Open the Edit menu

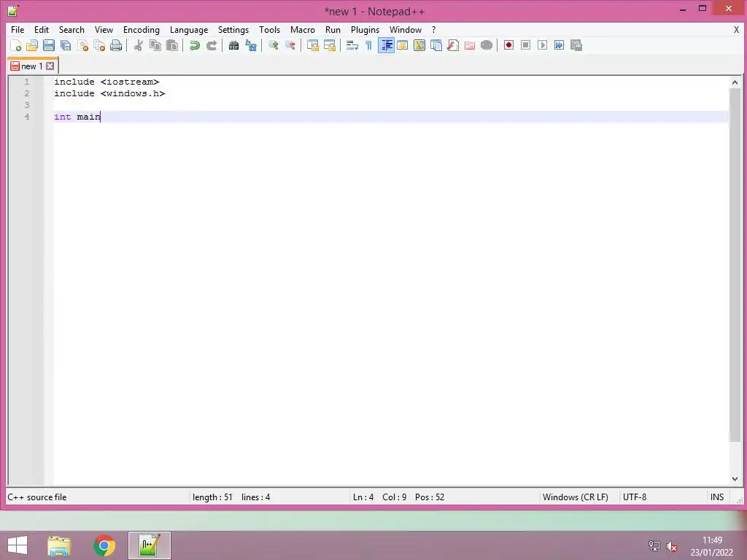42,29
